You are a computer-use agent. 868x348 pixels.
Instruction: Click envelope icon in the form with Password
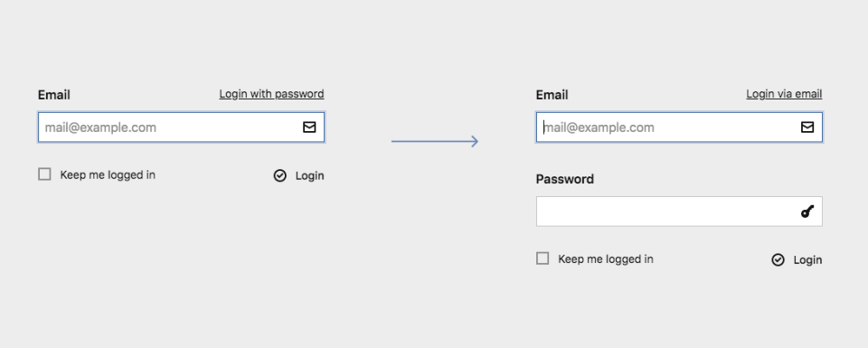(807, 127)
